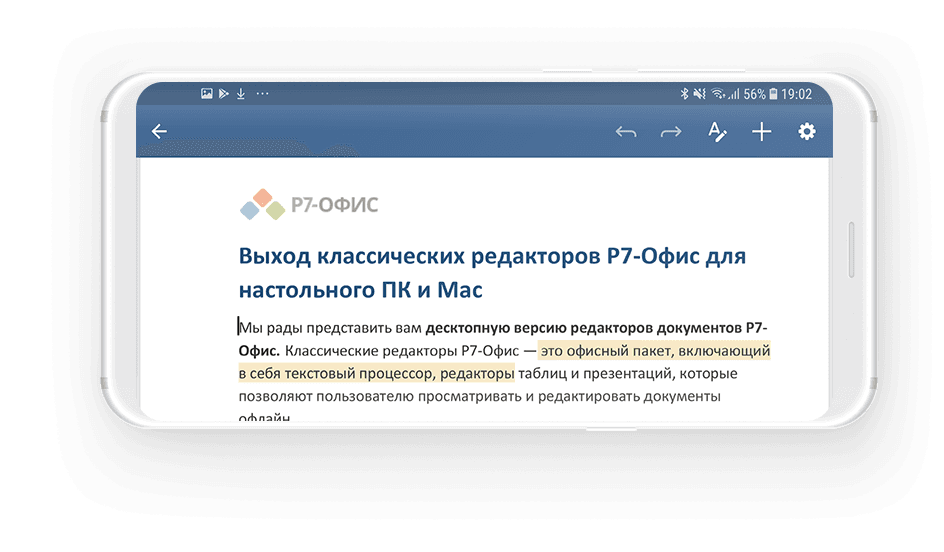Tap the gallery icon in the status bar

(x=206, y=93)
